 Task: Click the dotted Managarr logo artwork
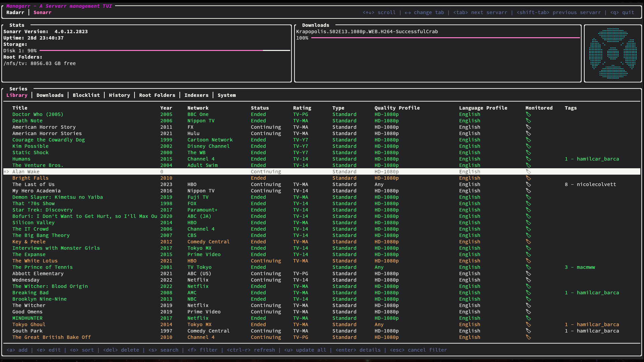[x=613, y=53]
